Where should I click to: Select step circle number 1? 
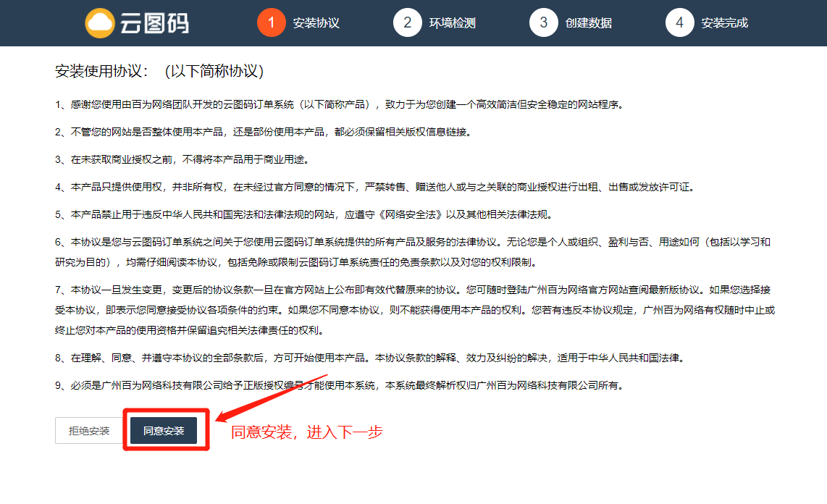point(271,22)
